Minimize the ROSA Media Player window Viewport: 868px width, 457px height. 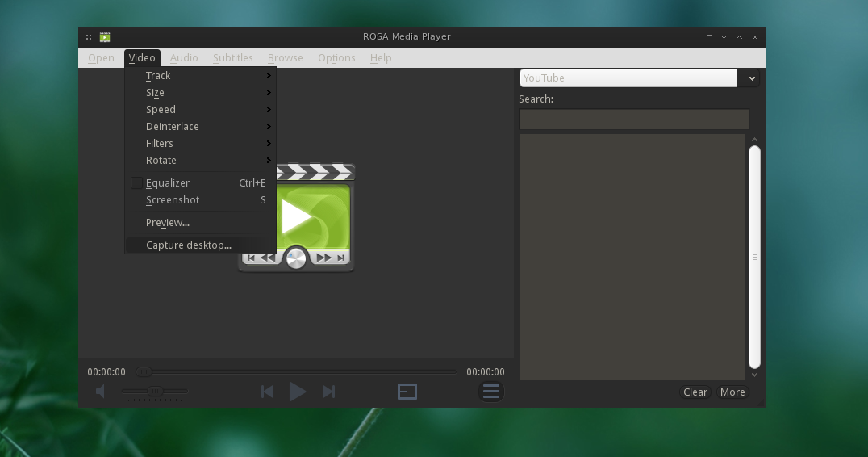[708, 36]
